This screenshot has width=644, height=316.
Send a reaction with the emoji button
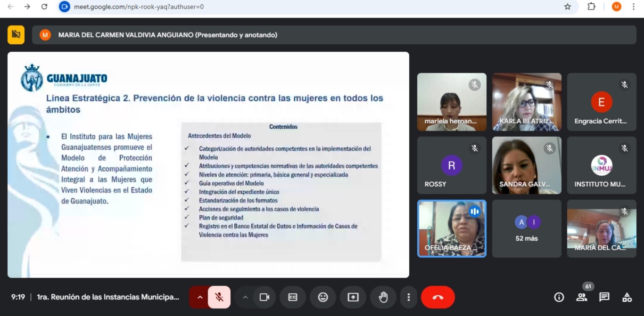[323, 297]
